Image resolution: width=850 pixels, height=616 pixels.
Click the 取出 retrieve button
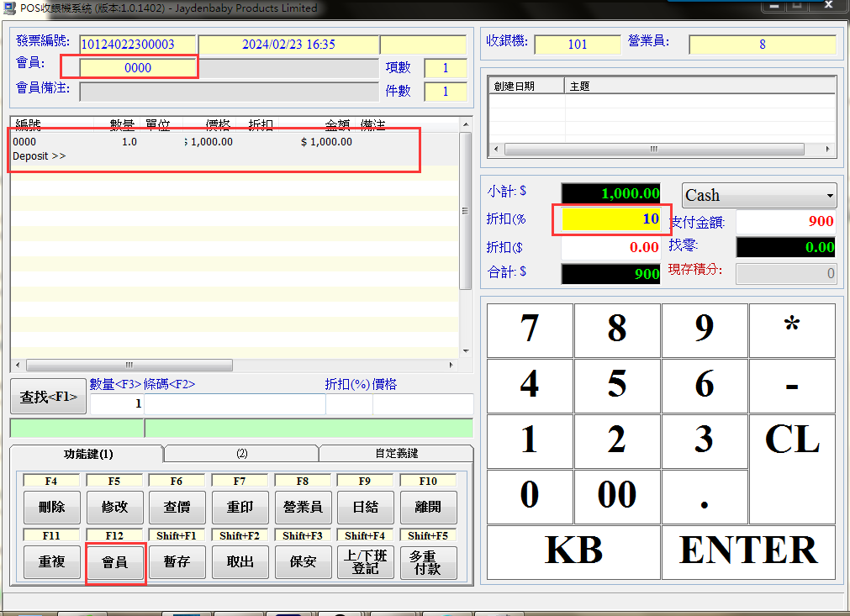click(x=240, y=562)
